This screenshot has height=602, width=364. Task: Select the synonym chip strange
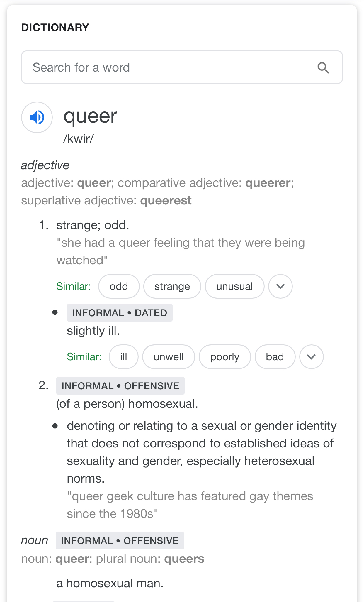tap(172, 286)
